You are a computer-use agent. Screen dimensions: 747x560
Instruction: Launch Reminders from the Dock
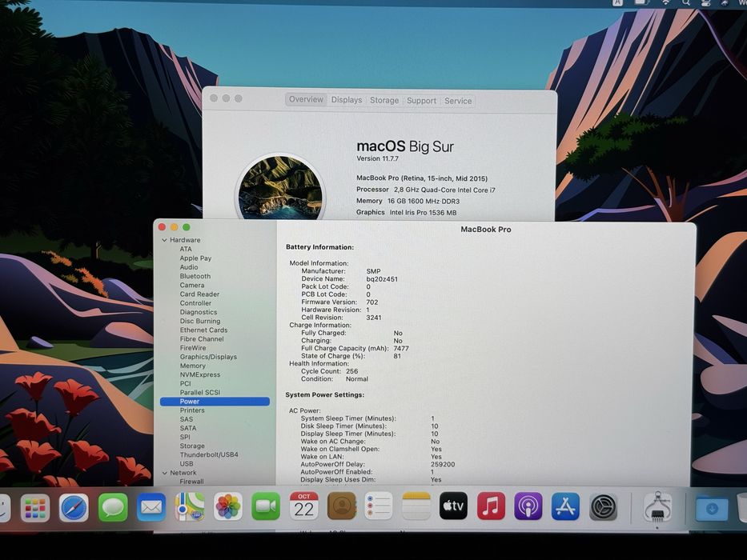(379, 506)
